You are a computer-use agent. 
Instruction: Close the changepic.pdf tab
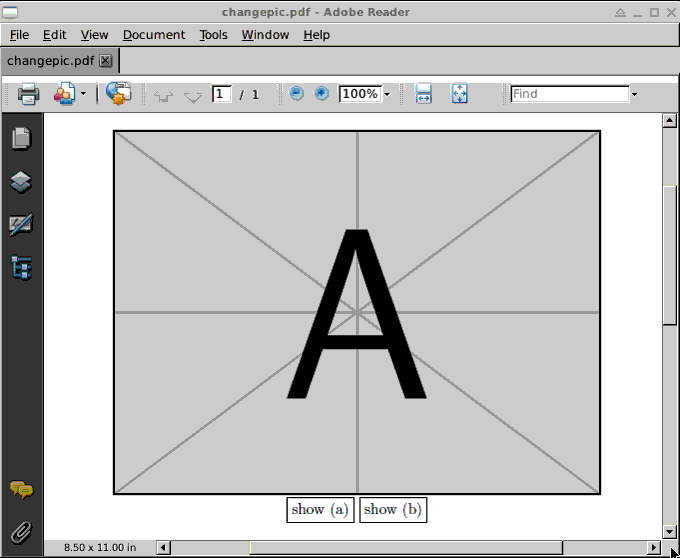[x=106, y=61]
